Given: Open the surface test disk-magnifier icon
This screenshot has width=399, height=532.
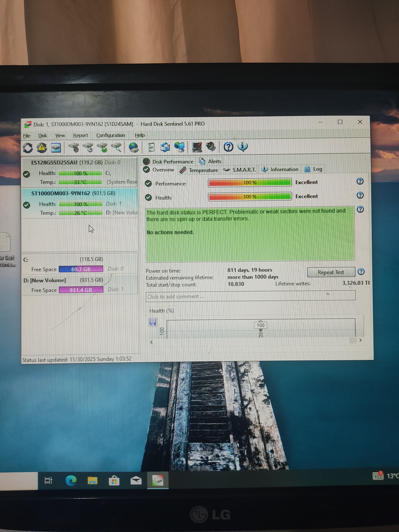Looking at the screenshot, I should (x=117, y=147).
